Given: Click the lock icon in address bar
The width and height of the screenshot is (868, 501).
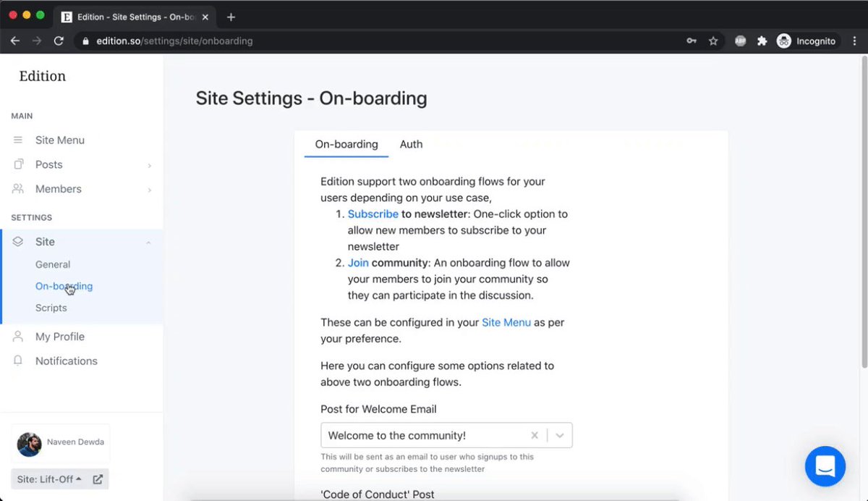Looking at the screenshot, I should click(x=85, y=41).
